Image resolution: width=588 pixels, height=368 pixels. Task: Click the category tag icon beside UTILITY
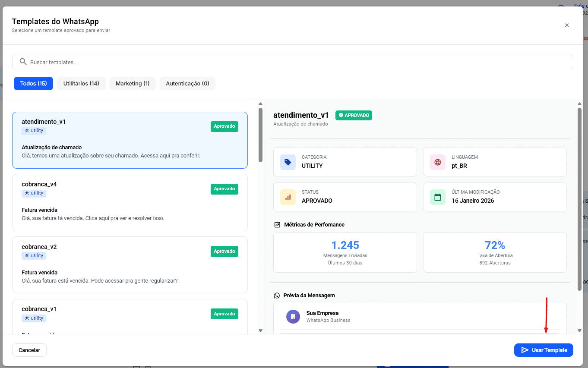[288, 162]
